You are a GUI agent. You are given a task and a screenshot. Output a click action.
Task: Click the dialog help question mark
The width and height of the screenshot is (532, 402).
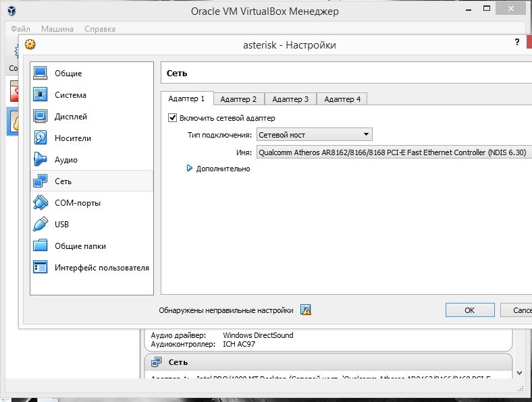pos(516,42)
